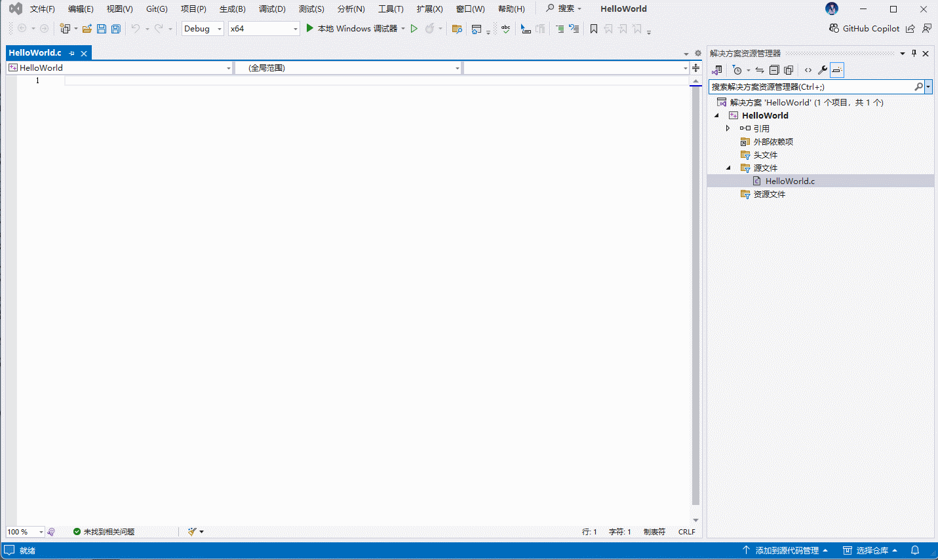Open the 调试(D) debug menu

coord(272,9)
